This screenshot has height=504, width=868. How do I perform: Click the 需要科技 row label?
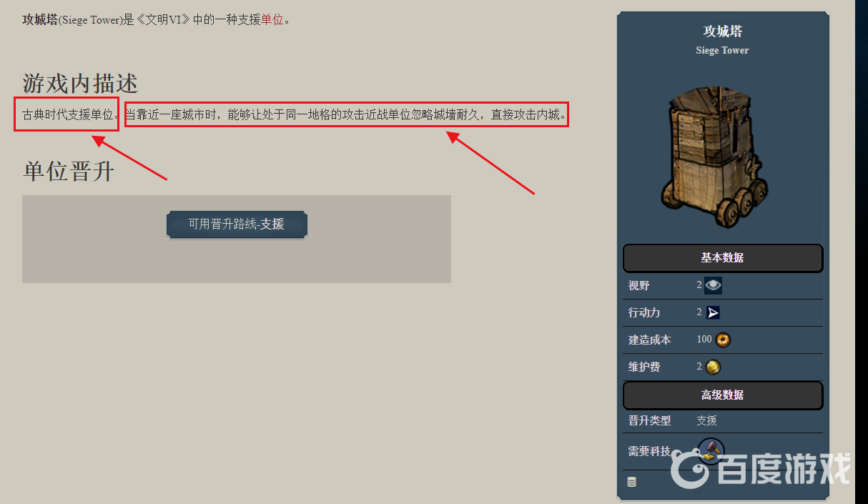pos(649,451)
